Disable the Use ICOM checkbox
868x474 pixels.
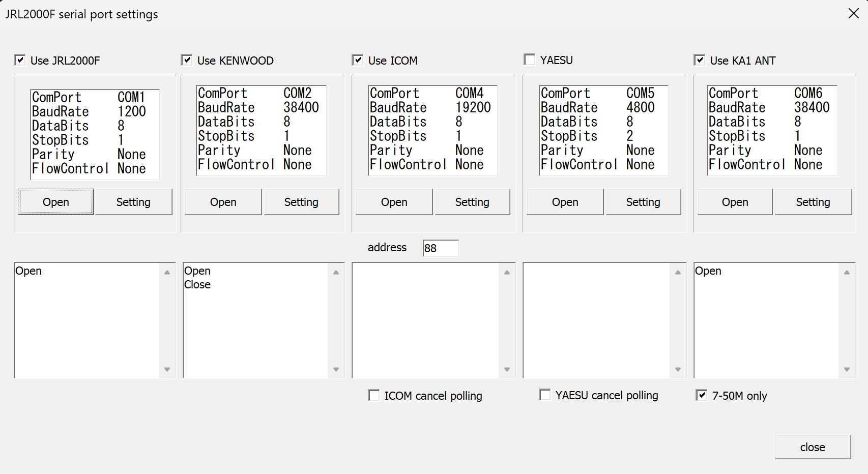pos(358,61)
